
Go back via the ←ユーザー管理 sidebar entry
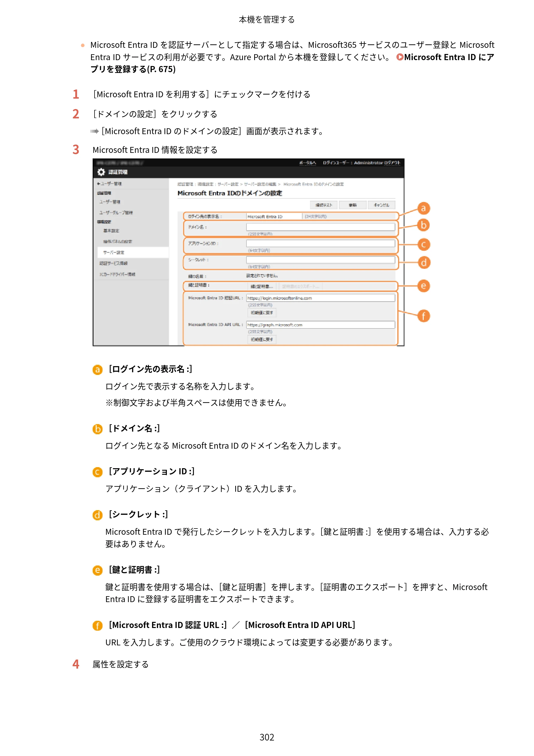(x=109, y=184)
